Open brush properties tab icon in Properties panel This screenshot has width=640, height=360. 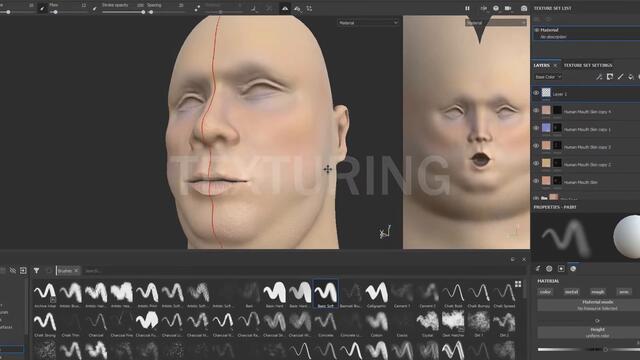(538, 269)
